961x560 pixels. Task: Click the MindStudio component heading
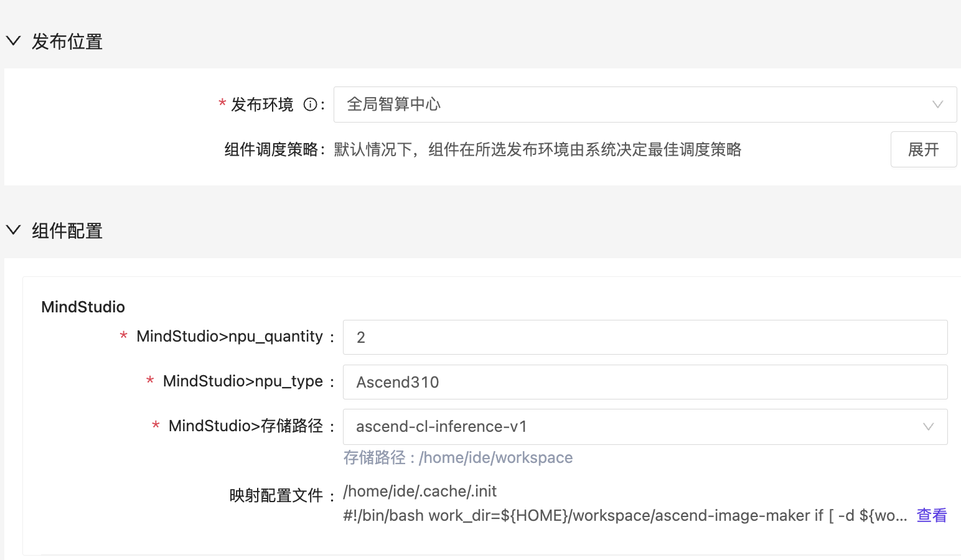(x=83, y=307)
